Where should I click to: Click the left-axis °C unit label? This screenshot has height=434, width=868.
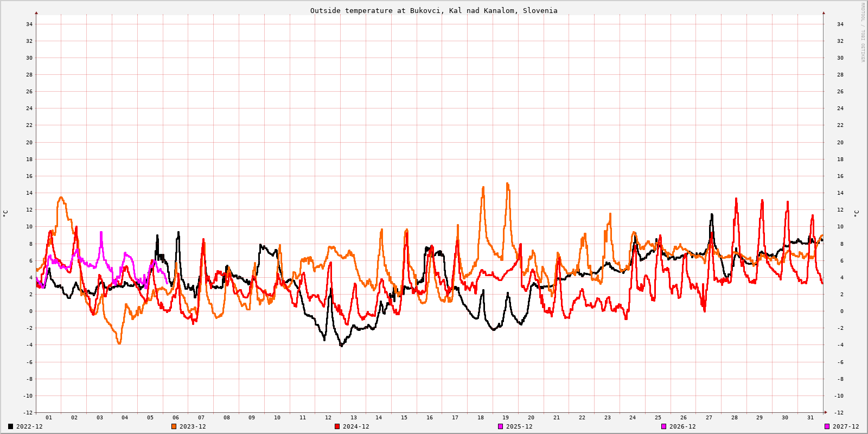(x=5, y=213)
